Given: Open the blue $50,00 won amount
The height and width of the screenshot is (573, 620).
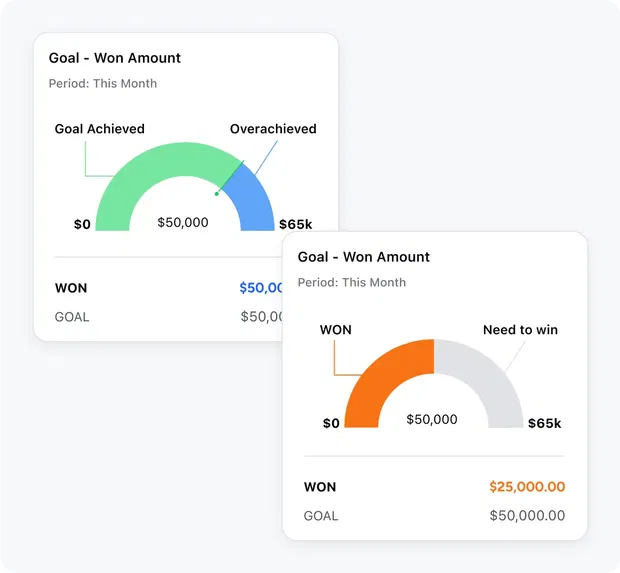Looking at the screenshot, I should point(261,288).
